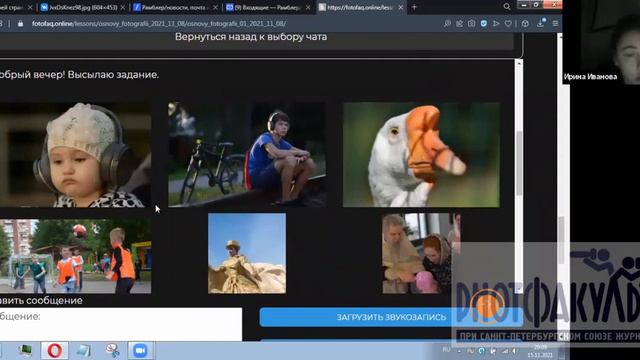Viewport: 640px width, 360px height.
Task: Click the network signal tray icon
Action: (505, 351)
